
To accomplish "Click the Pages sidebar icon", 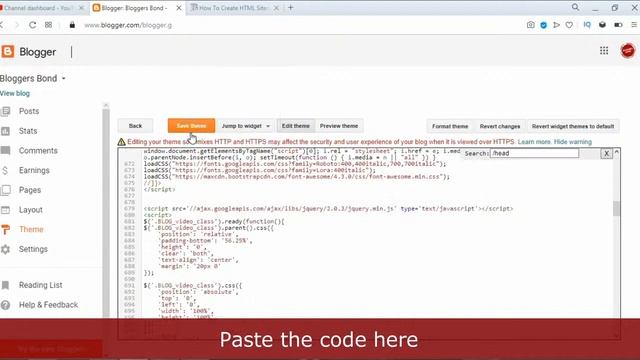I will (5, 190).
